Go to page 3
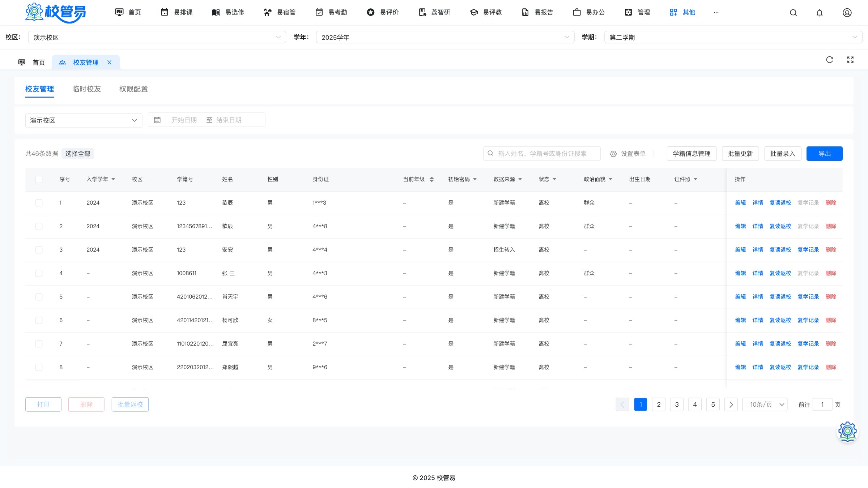868x488 pixels. (677, 404)
